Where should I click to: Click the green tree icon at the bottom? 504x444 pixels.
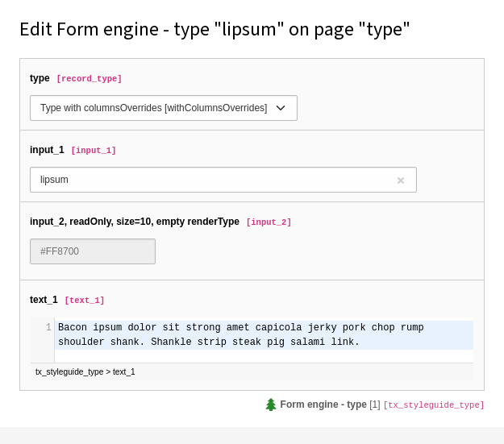(x=271, y=405)
